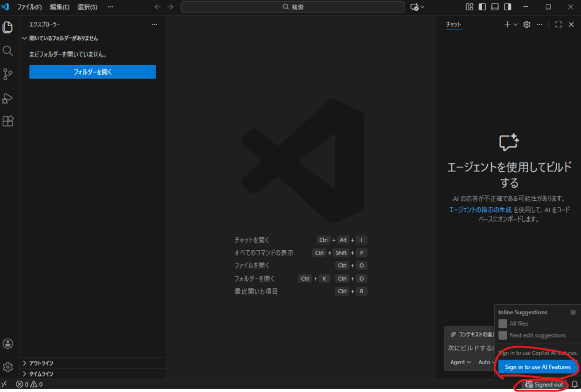The image size is (581, 392).
Task: Open the Manage gear in activity bar
Action: [8, 366]
